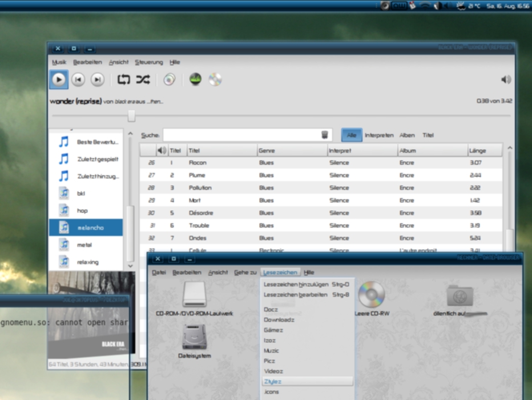This screenshot has width=532, height=400.
Task: Focus the Suche search field
Action: (x=247, y=135)
